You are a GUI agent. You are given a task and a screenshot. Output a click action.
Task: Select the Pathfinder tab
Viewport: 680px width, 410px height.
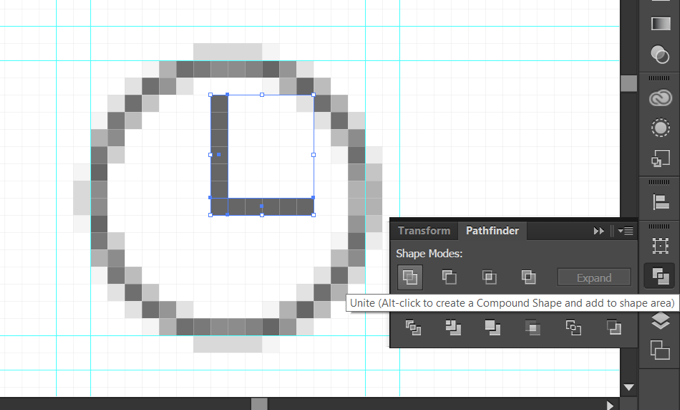pos(492,230)
